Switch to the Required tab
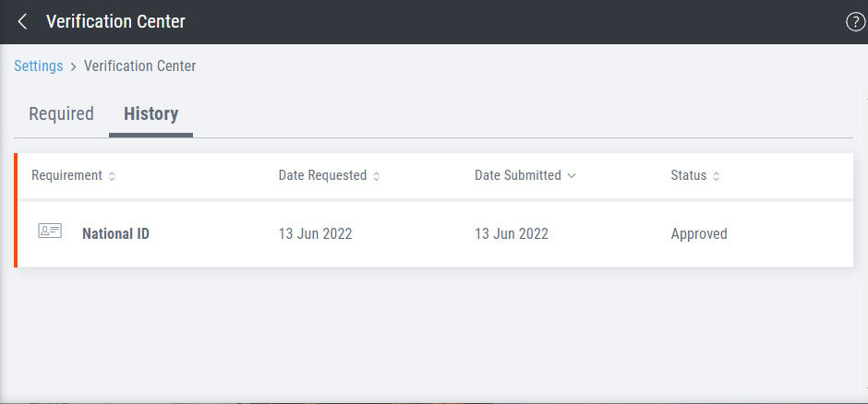 (x=62, y=114)
